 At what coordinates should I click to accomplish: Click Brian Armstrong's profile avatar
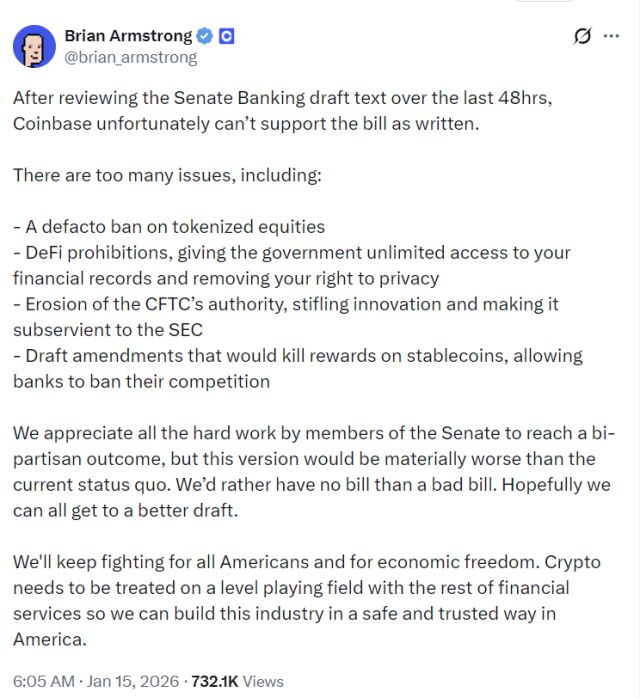click(x=34, y=46)
